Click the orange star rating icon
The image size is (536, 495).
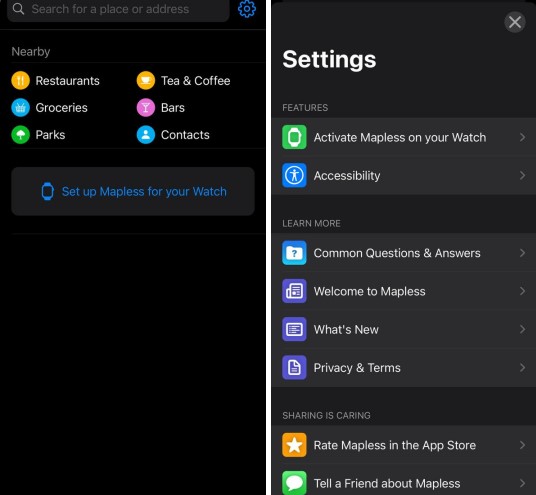pos(294,445)
